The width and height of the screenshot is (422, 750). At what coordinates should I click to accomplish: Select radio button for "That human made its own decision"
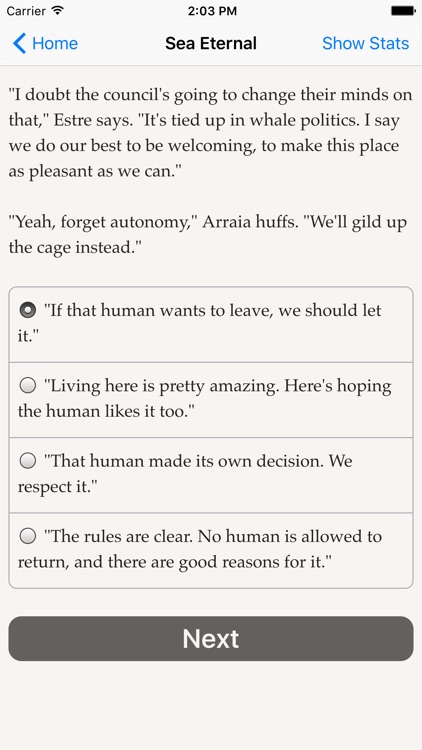pyautogui.click(x=28, y=461)
